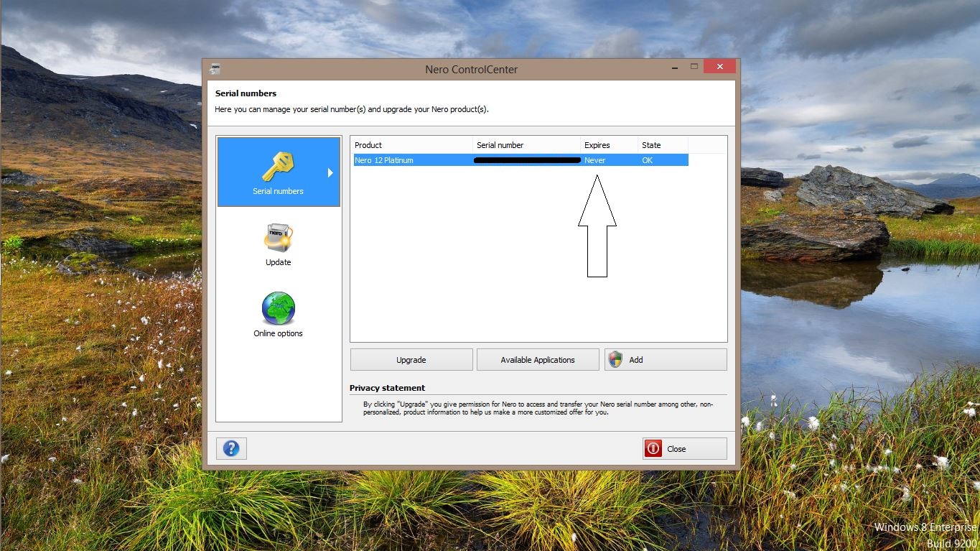Screen dimensions: 980x551
Task: Add a new serial number
Action: tap(666, 360)
